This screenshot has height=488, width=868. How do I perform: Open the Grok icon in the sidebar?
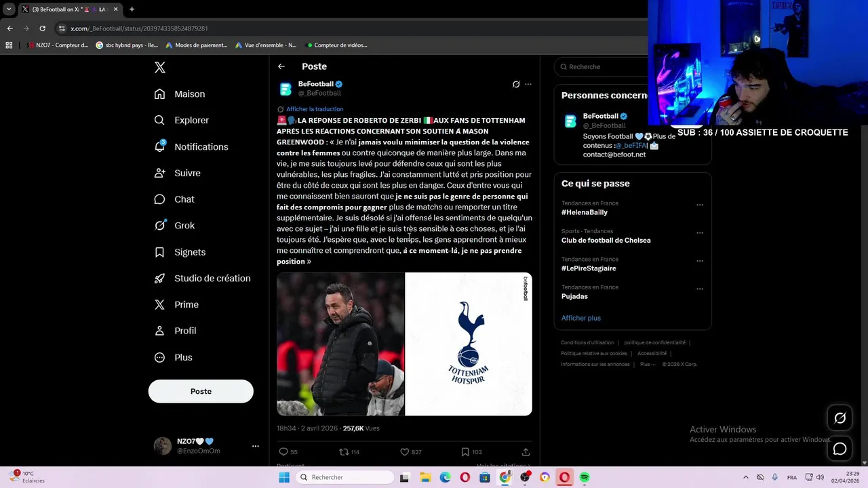pos(159,225)
